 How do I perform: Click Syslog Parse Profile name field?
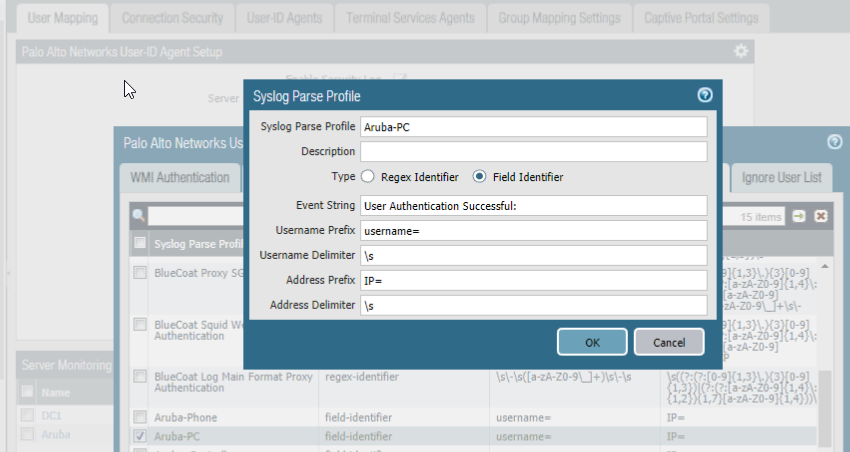(x=533, y=127)
